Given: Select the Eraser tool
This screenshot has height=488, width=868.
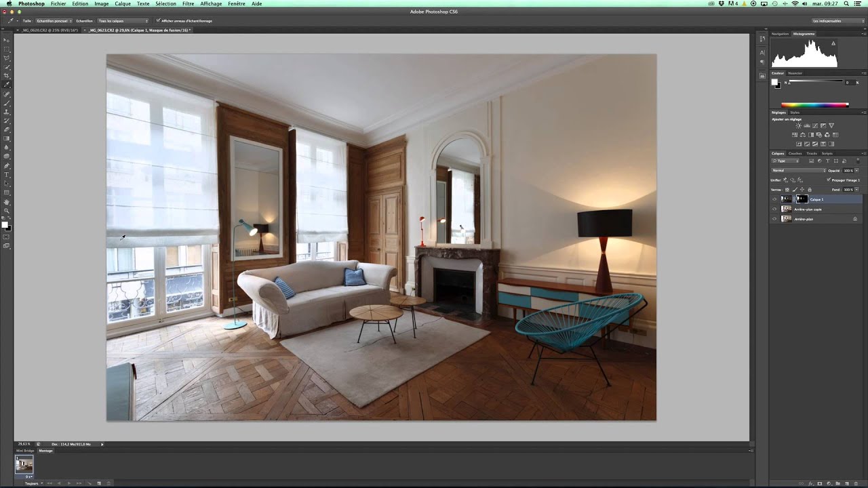Looking at the screenshot, I should pyautogui.click(x=6, y=129).
